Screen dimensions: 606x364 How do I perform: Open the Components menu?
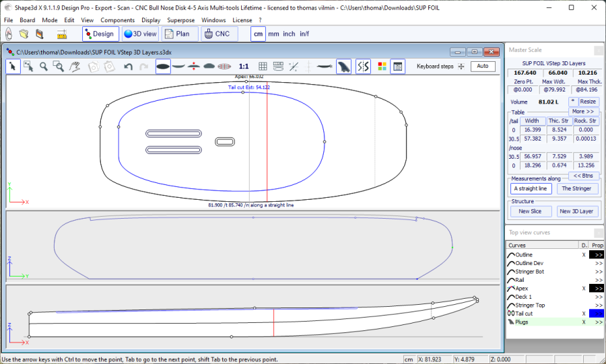click(118, 20)
